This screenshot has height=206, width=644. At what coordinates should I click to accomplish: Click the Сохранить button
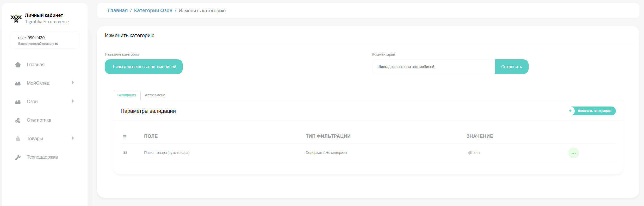point(511,67)
